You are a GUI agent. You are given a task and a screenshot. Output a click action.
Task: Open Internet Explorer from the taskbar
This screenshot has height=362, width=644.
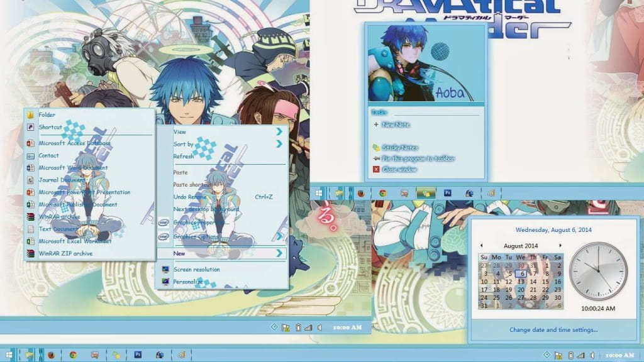click(159, 354)
